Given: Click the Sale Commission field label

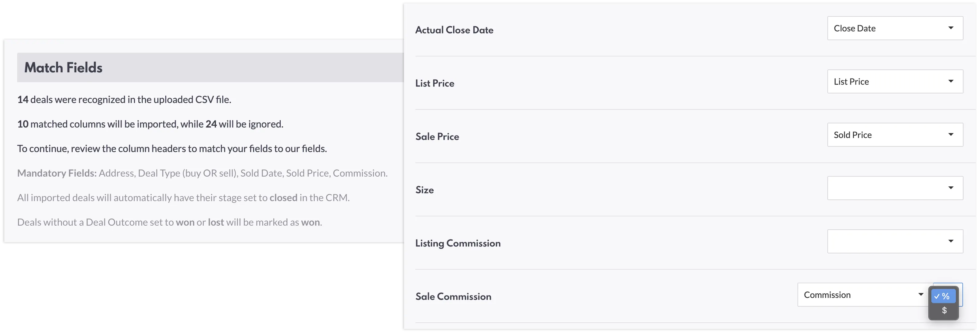Looking at the screenshot, I should (x=453, y=296).
